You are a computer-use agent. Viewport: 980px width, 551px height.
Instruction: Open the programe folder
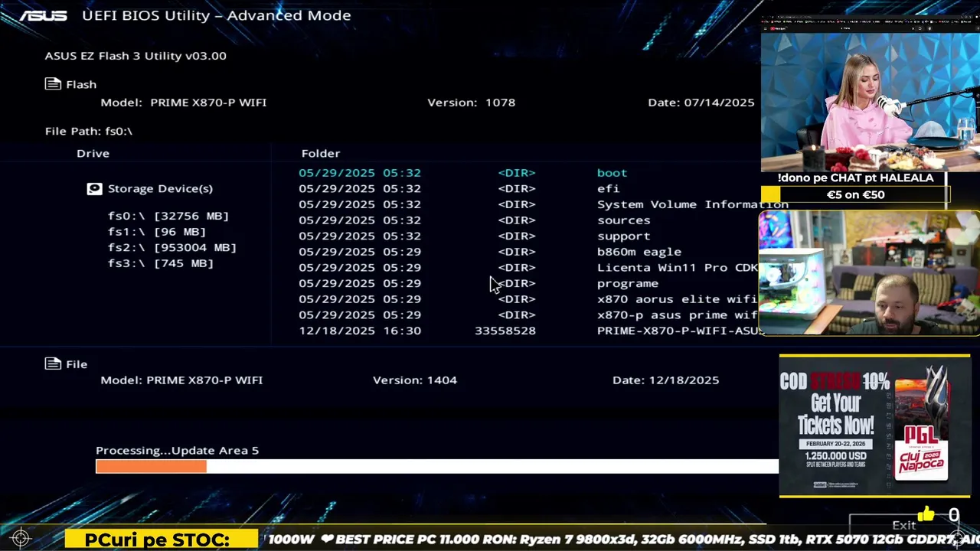[628, 283]
